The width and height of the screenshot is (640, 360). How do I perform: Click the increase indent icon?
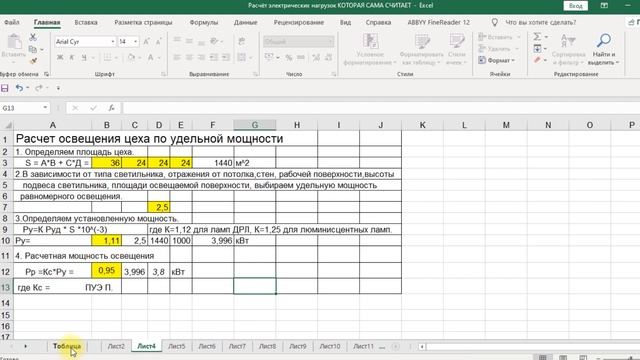[x=226, y=58]
